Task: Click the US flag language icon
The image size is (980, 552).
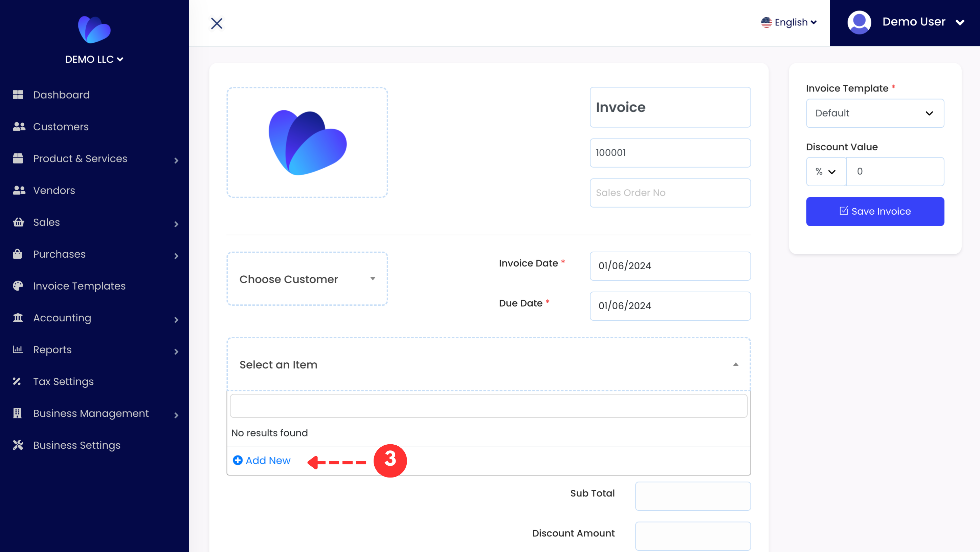Action: [766, 22]
